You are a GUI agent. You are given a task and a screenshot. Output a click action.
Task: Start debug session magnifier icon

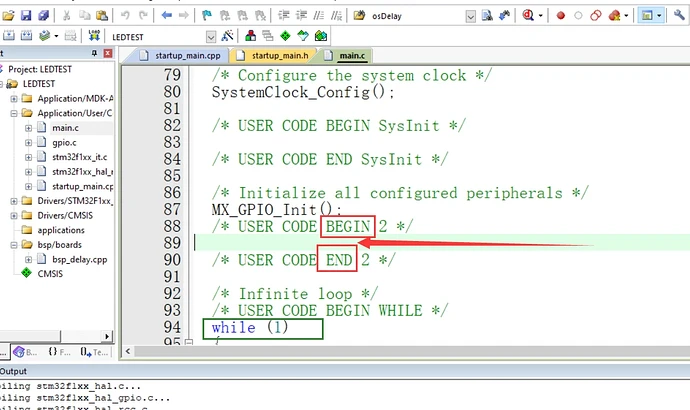coord(528,15)
